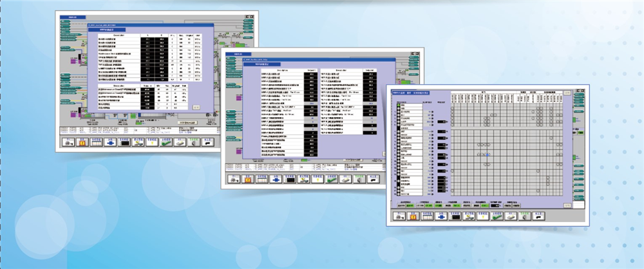Viewport: 644px width, 269px height.
Task: Toggle the blue highlighted circle in the matrix grid
Action: 489,154
